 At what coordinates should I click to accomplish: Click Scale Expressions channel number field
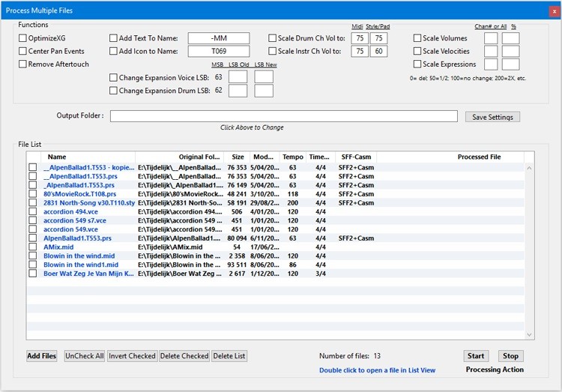pos(491,64)
